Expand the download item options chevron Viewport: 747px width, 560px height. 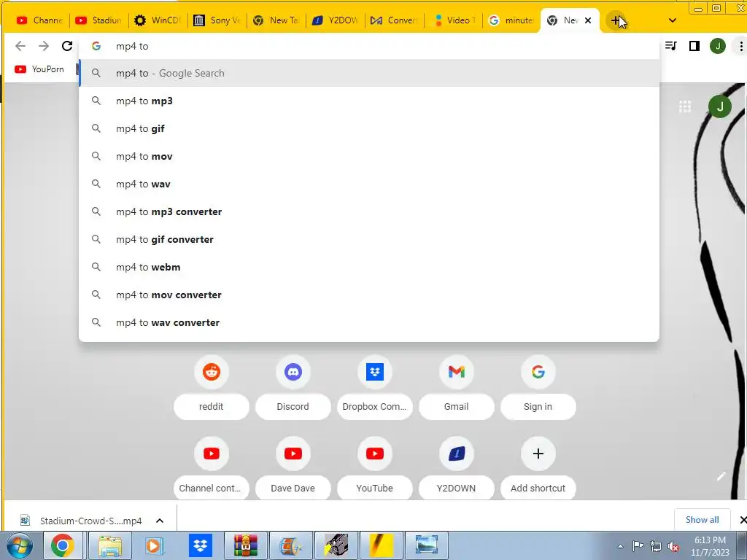(x=160, y=521)
